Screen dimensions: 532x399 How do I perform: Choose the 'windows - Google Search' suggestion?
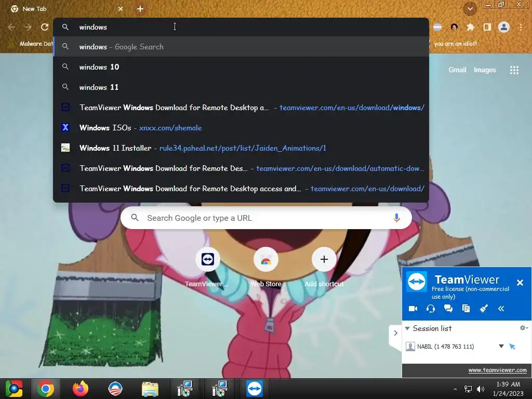(x=241, y=47)
